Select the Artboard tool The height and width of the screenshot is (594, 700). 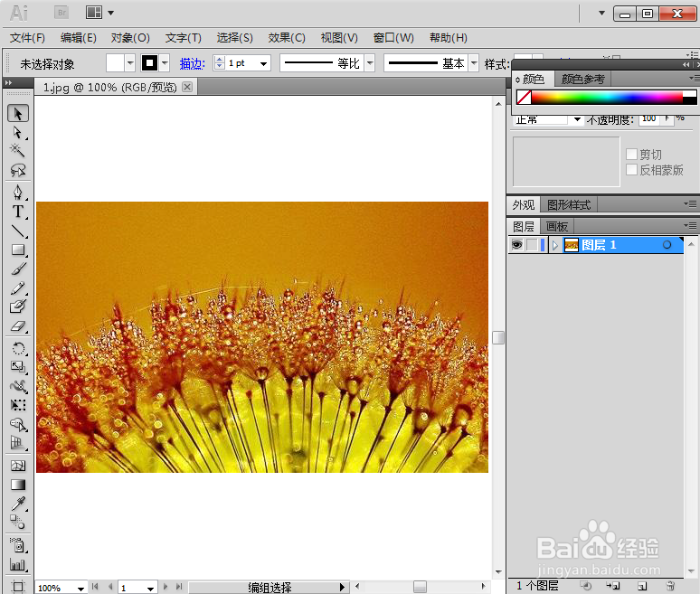click(x=18, y=586)
